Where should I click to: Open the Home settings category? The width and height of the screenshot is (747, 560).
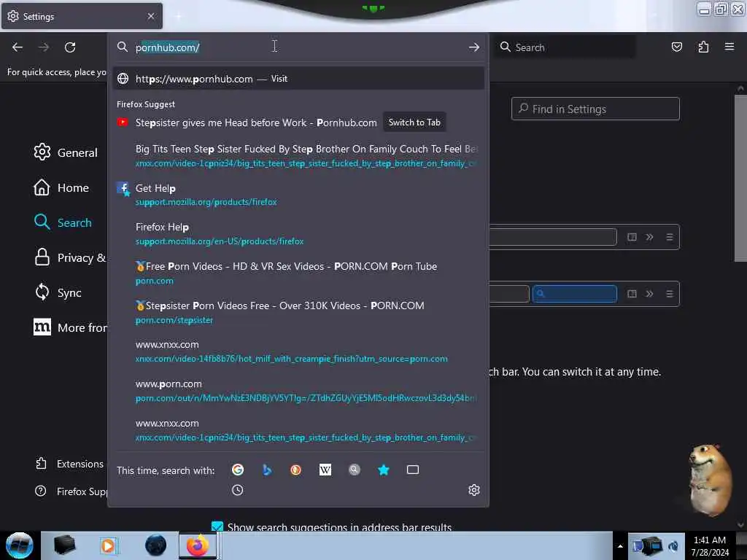61,187
